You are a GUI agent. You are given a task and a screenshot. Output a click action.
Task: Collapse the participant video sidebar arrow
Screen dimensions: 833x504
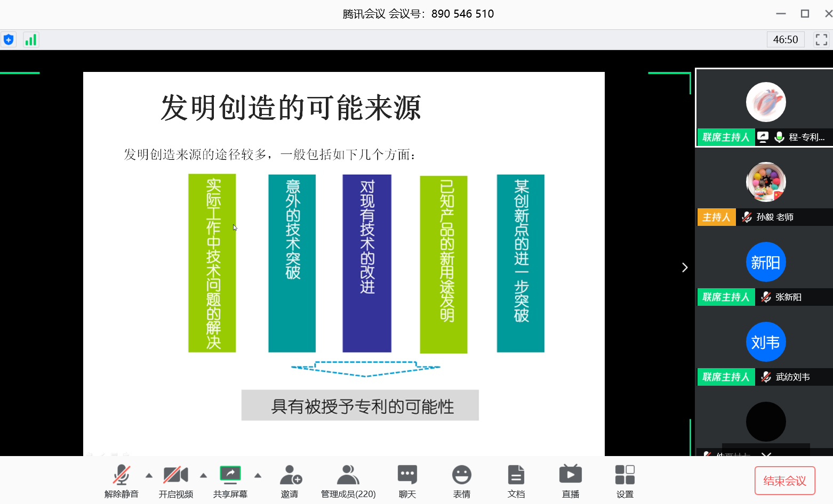coord(685,267)
